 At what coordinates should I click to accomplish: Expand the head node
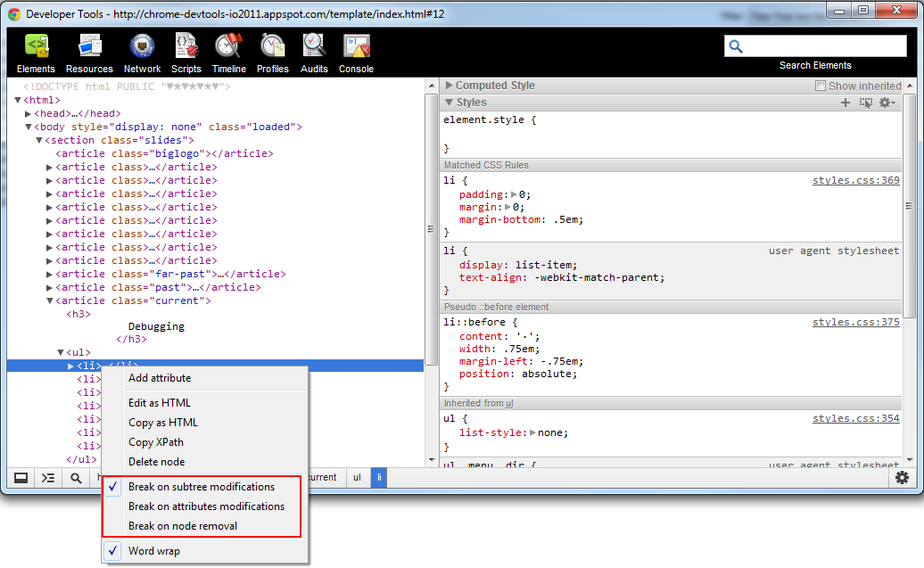pos(28,114)
